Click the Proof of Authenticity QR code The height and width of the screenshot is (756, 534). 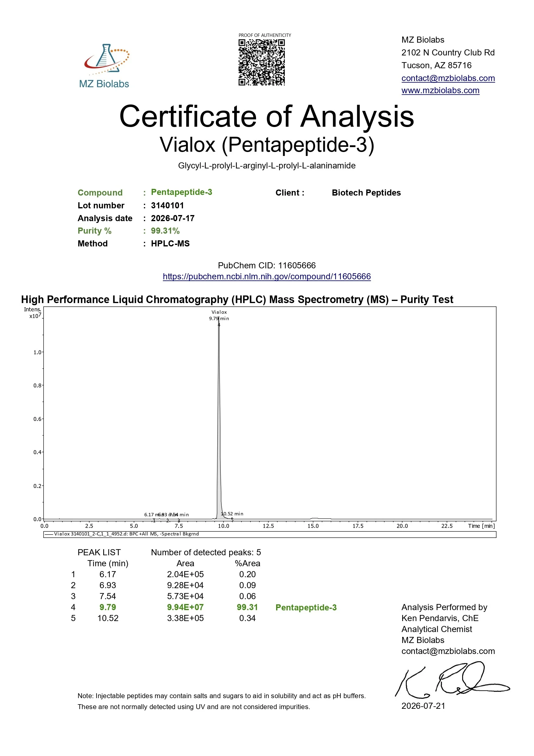(x=262, y=62)
